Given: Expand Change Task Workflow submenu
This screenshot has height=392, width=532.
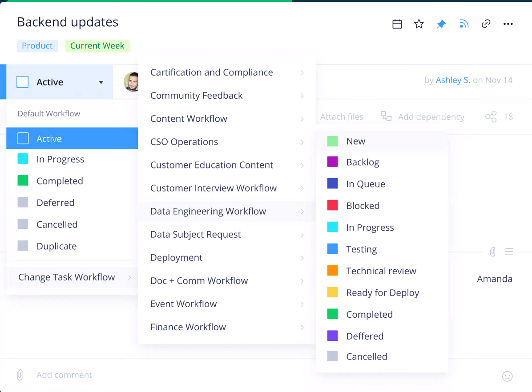Looking at the screenshot, I should click(72, 277).
